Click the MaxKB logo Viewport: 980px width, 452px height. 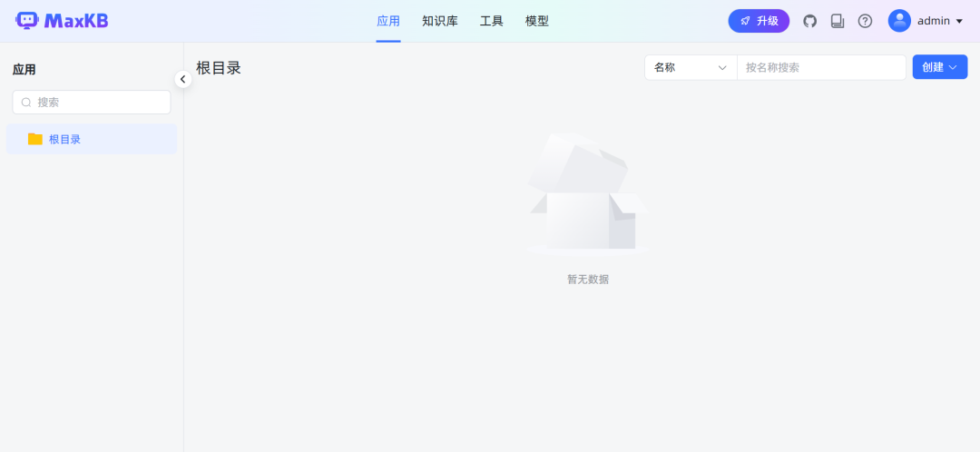[62, 21]
